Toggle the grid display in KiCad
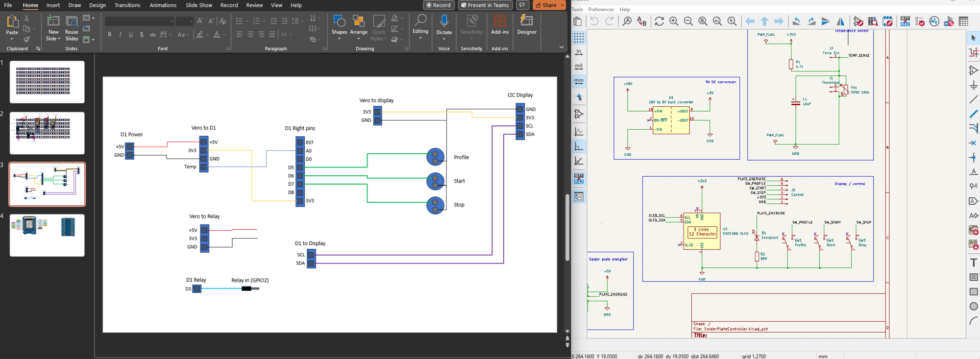This screenshot has height=359, width=980. click(579, 37)
